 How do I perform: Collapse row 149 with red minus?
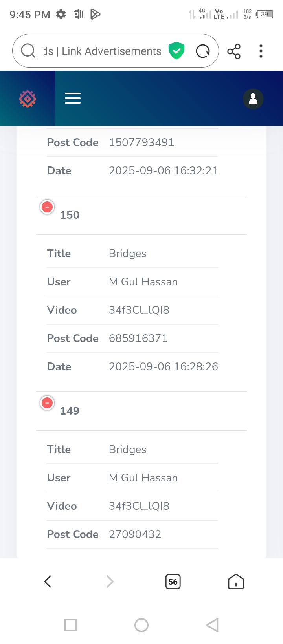(x=47, y=402)
